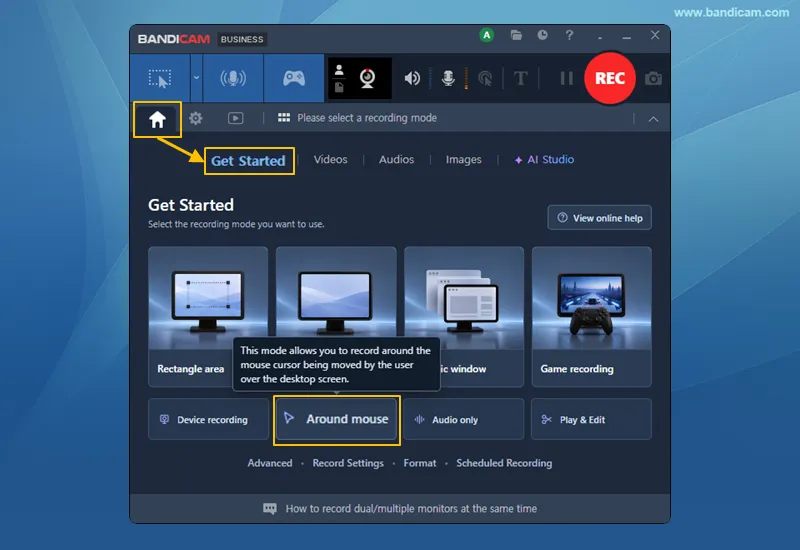
Task: Open the AI Studio tab
Action: (544, 160)
